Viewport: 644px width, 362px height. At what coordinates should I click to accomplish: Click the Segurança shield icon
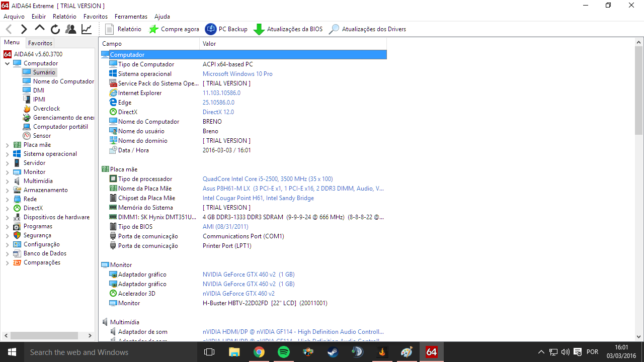coord(17,235)
